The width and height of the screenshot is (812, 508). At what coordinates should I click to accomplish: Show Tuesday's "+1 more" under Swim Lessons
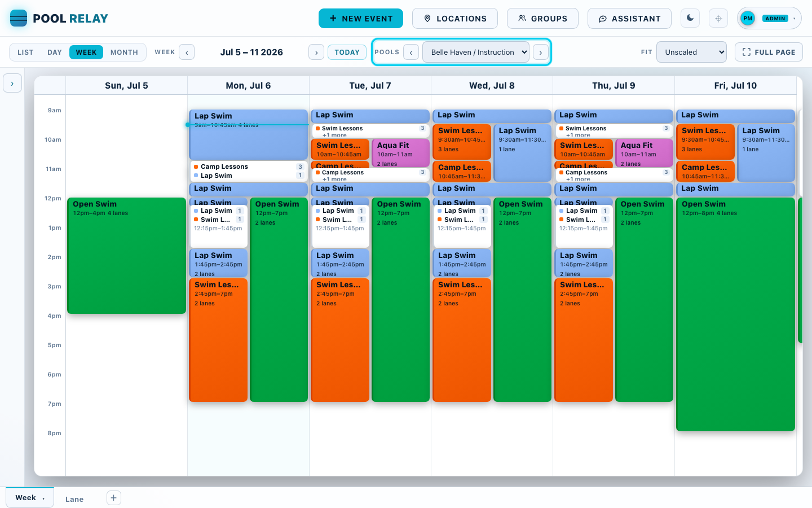point(334,135)
